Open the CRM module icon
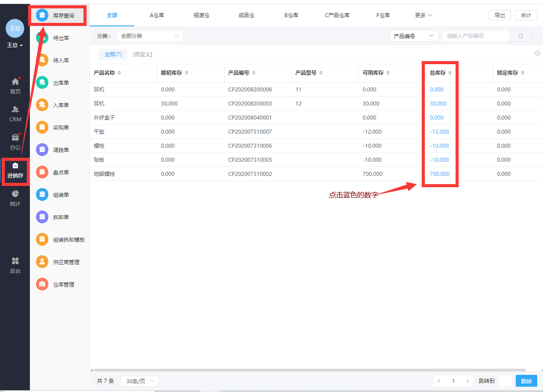 click(x=15, y=109)
